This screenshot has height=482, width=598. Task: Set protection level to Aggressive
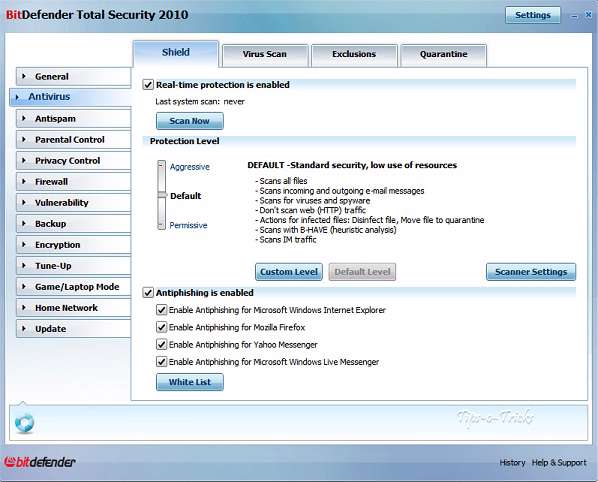pos(190,167)
